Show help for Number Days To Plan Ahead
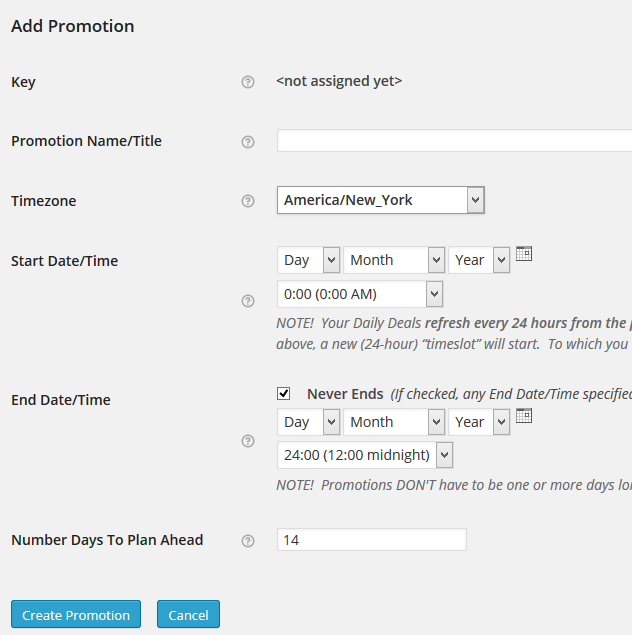 (248, 541)
